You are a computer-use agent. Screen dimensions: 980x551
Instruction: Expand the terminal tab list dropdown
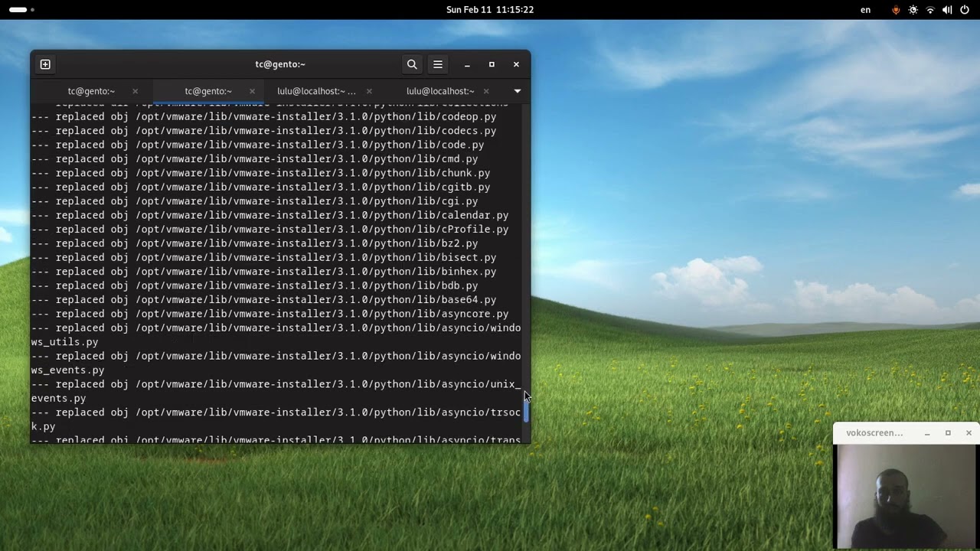[518, 91]
